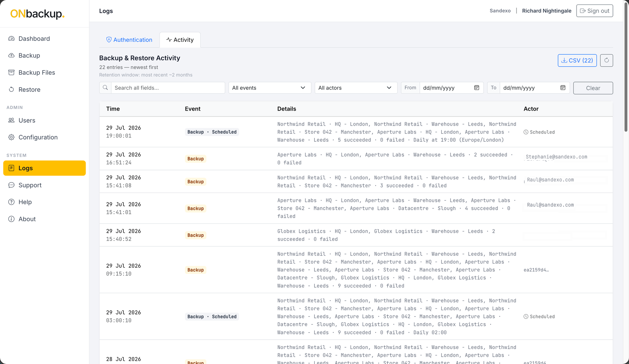Click the Backup · Scheduled badge at 03:00:10
The width and height of the screenshot is (629, 364).
point(212,317)
